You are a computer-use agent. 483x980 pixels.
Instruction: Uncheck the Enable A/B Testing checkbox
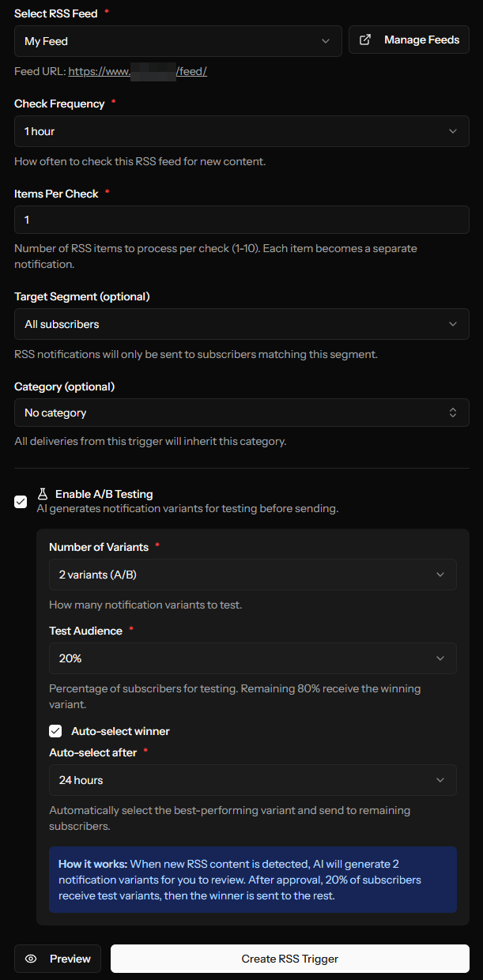point(20,502)
